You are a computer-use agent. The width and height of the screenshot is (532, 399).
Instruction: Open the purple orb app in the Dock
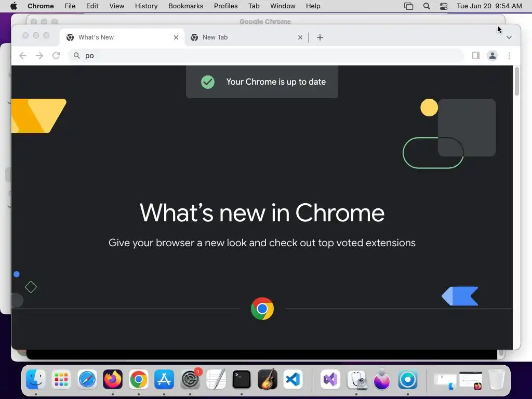coord(382,379)
